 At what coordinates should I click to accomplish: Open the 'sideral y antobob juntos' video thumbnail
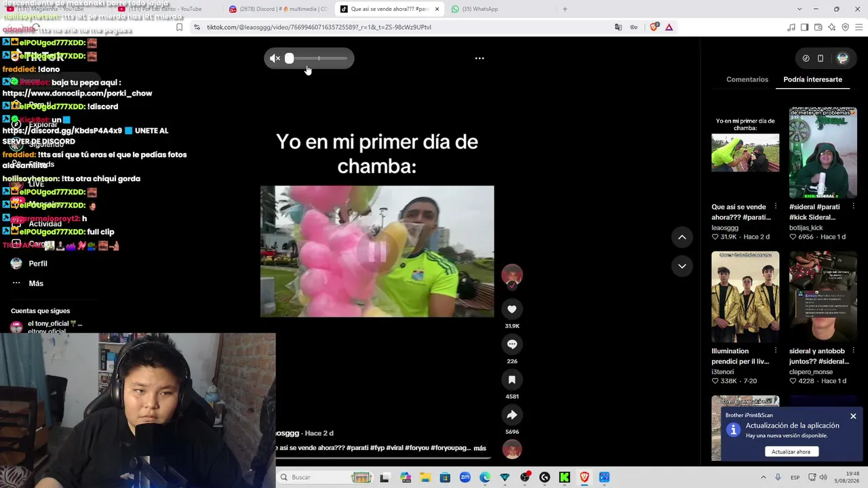coord(823,297)
